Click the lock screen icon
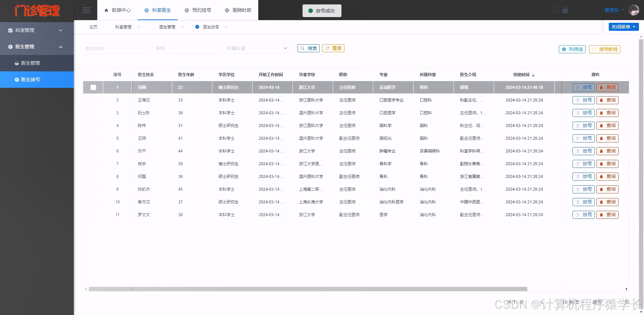Screen dimensions: 644x315 point(565,10)
